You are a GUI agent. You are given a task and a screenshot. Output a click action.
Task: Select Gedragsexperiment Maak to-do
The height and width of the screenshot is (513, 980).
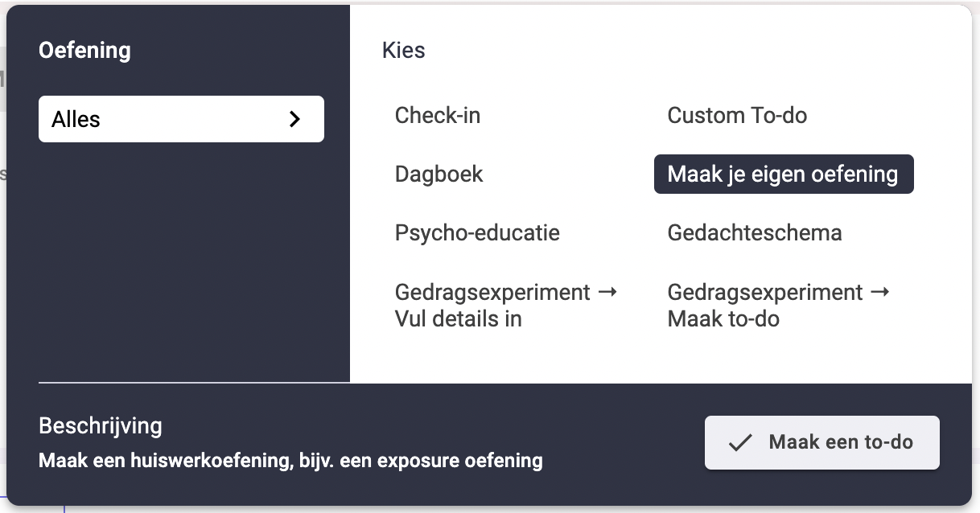779,306
